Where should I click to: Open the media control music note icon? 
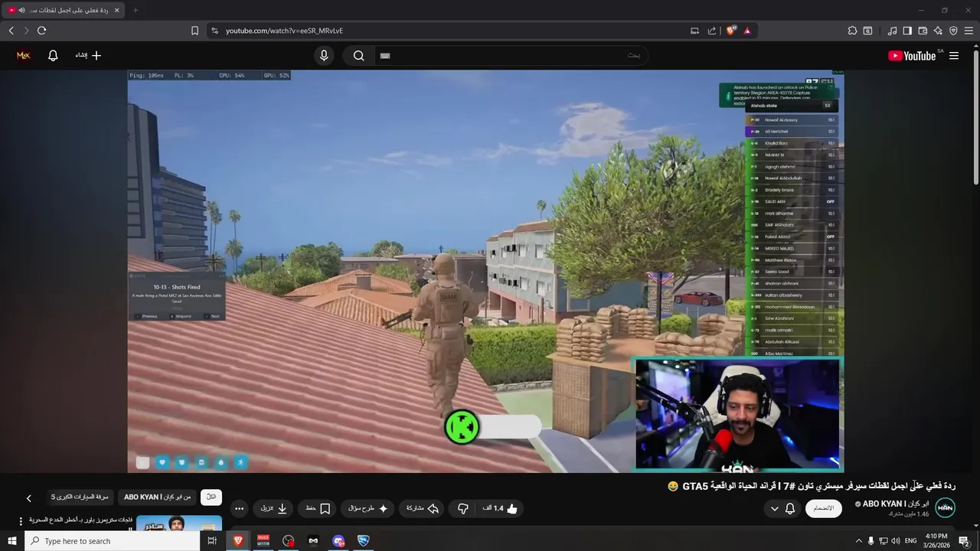[x=892, y=31]
